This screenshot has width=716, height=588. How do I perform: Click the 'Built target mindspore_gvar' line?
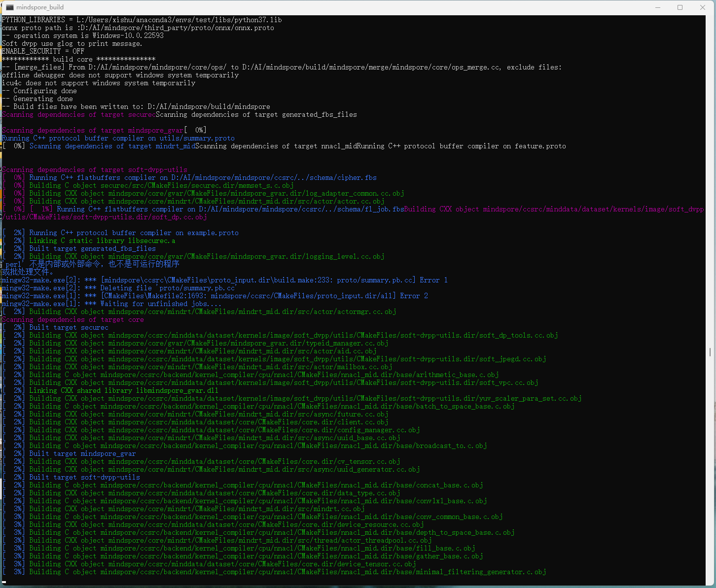[69, 453]
